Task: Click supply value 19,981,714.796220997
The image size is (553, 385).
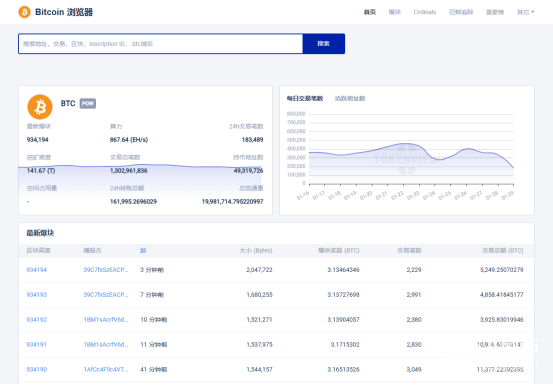Action: tap(232, 202)
